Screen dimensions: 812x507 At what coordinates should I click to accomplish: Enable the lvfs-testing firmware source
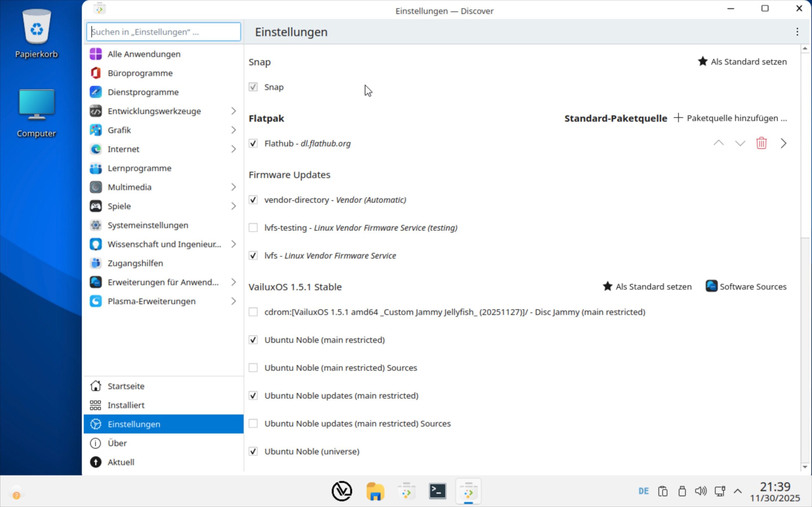coord(253,228)
